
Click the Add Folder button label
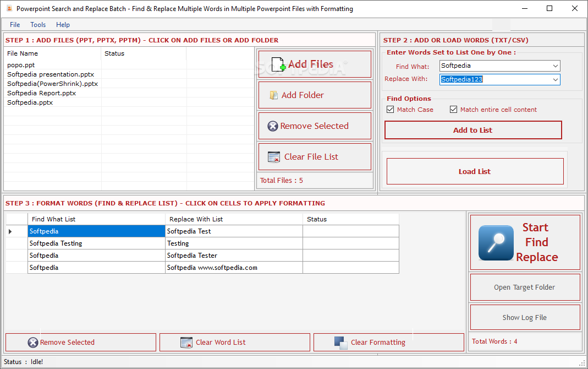303,95
